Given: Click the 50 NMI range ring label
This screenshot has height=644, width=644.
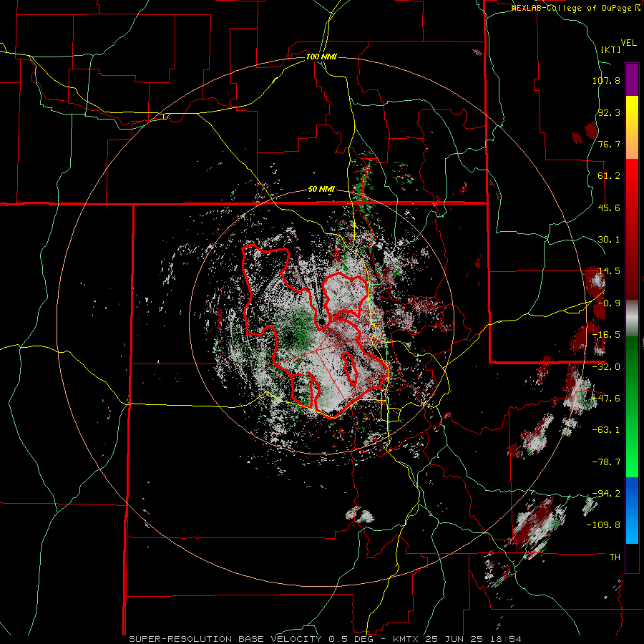Looking at the screenshot, I should click(321, 190).
